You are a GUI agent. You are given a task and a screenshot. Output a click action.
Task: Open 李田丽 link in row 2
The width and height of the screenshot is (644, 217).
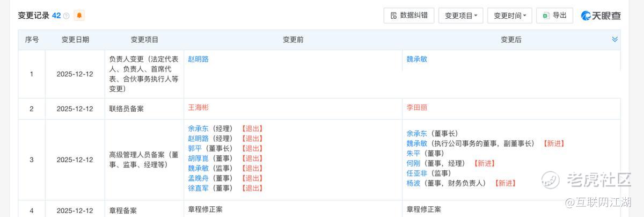[x=417, y=107]
